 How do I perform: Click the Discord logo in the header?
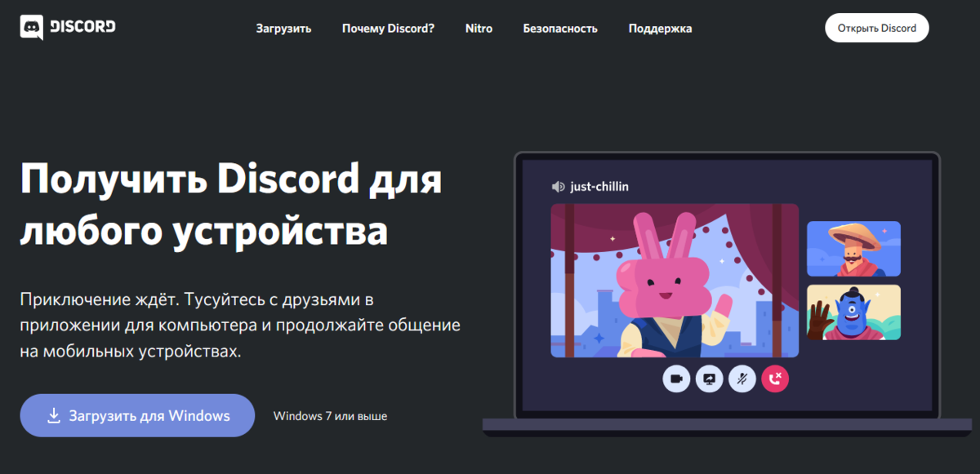pos(68,27)
